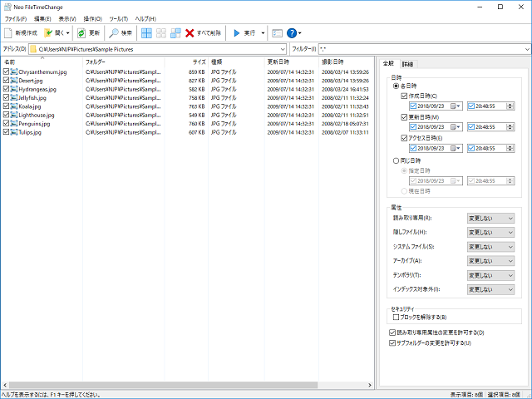Sort by Modified date (更新日時) header
The height and width of the screenshot is (399, 532).
pos(292,62)
